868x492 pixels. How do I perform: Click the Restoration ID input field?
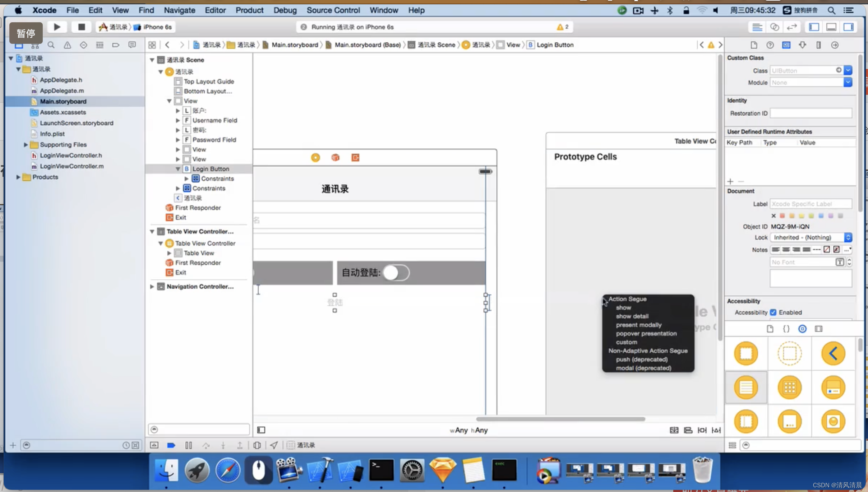pos(812,113)
